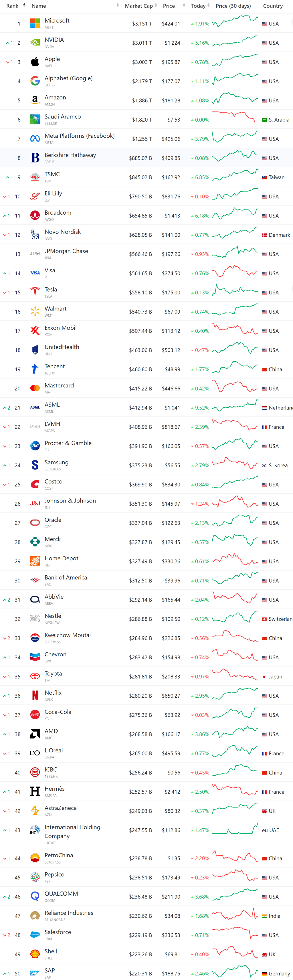This screenshot has width=293, height=980.
Task: Sort by Today percentage change column
Action: pyautogui.click(x=198, y=6)
